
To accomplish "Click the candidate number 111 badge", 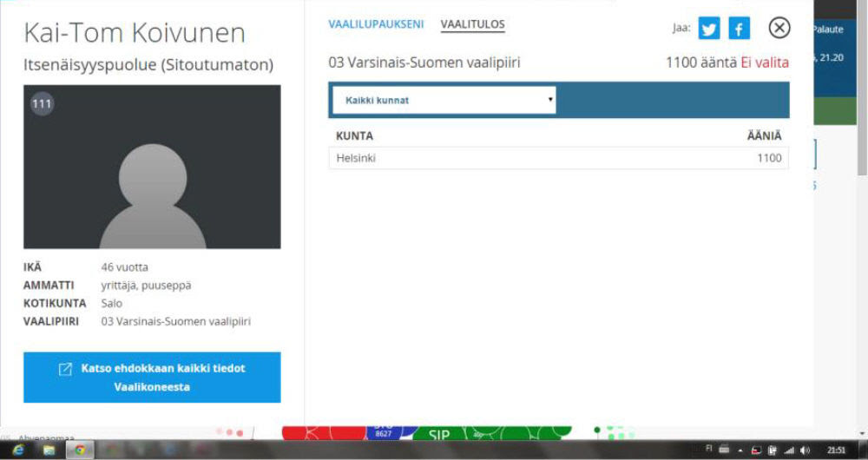I will (42, 103).
